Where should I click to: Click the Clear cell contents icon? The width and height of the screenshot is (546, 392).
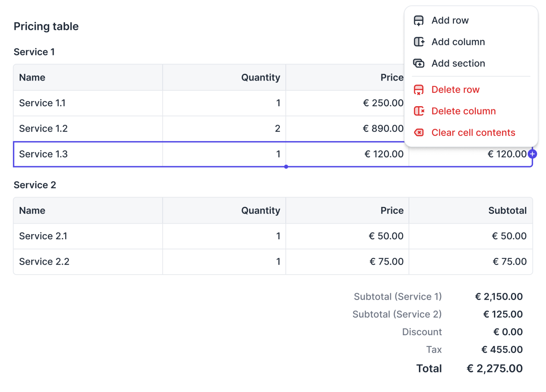[x=419, y=132]
